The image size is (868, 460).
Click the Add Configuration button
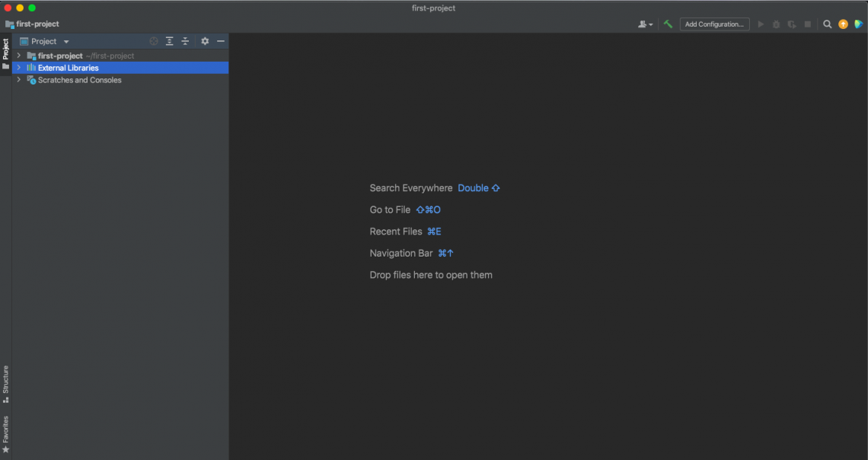click(x=714, y=24)
